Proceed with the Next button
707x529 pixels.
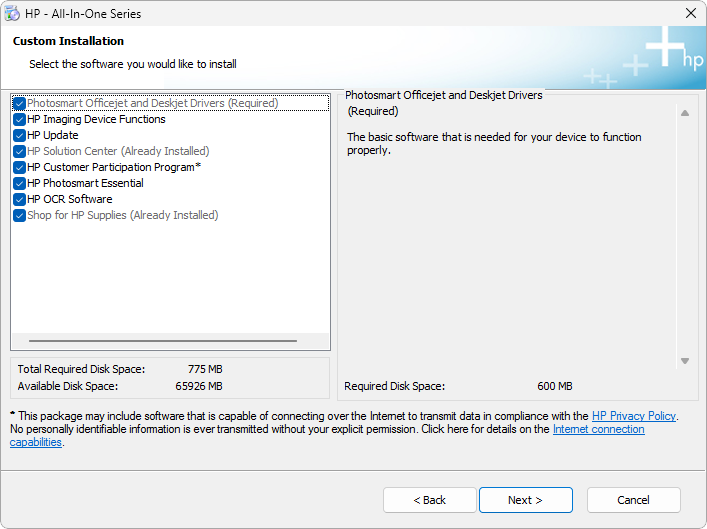(526, 500)
